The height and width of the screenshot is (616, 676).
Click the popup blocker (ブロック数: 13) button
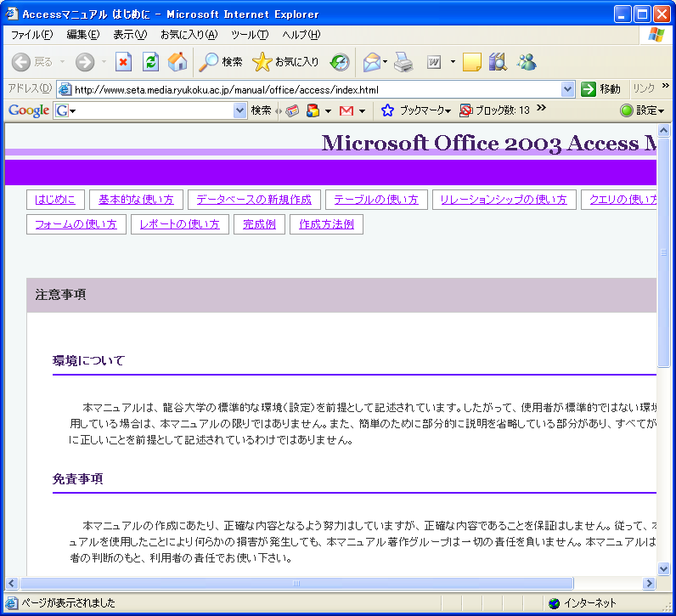[495, 110]
